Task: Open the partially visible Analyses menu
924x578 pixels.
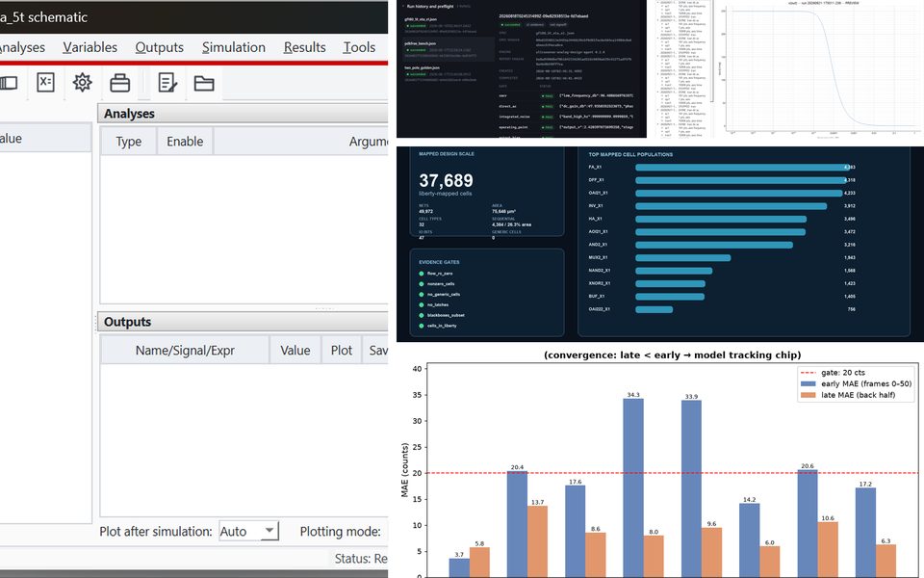Action: [22, 47]
